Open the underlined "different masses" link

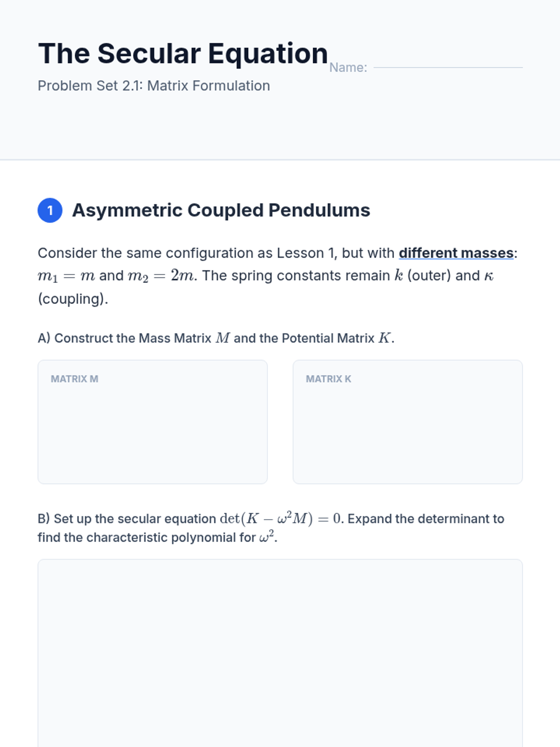point(456,253)
